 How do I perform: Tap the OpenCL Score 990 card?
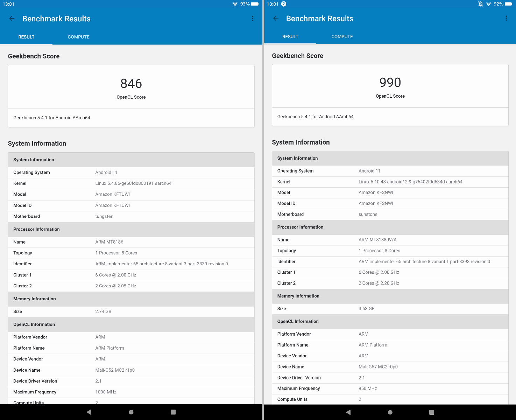[390, 86]
